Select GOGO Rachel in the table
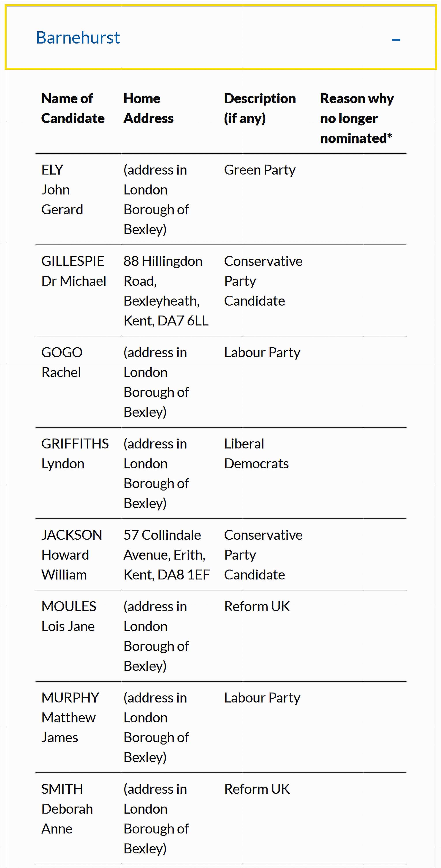Screen dimensions: 441x868 (62, 362)
